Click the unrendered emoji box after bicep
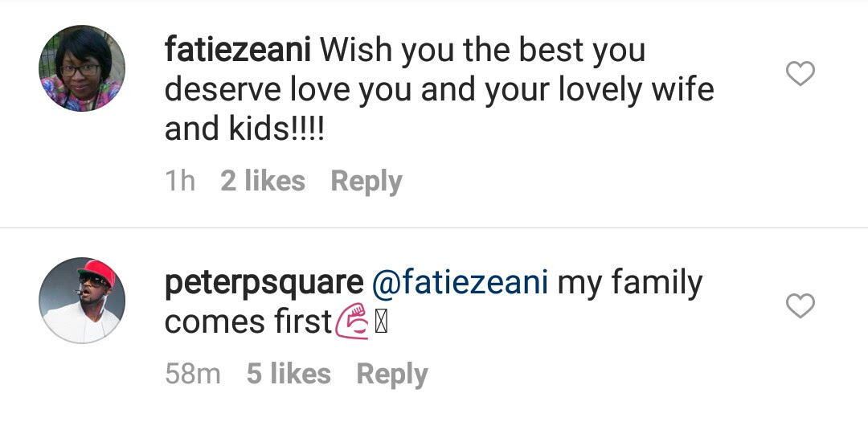 [381, 323]
